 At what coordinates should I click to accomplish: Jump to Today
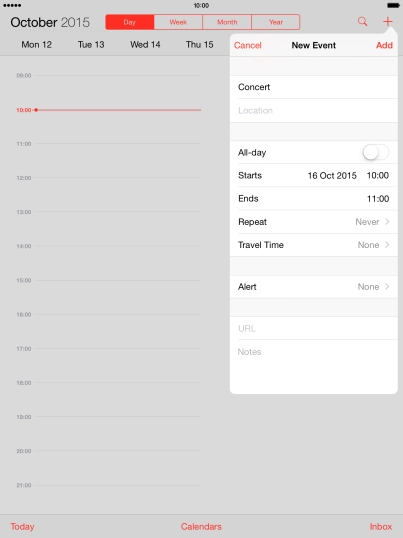22,527
